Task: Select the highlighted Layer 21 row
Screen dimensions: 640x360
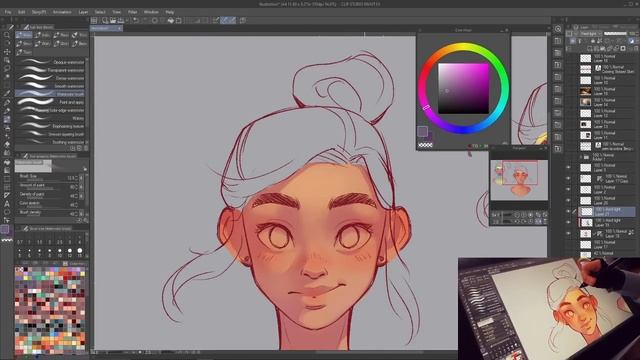Action: click(607, 211)
